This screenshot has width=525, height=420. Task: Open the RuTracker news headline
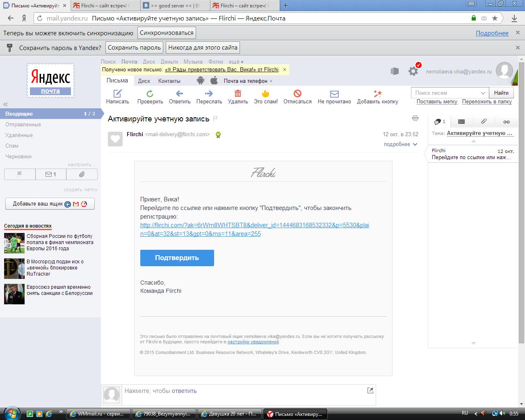tap(55, 267)
